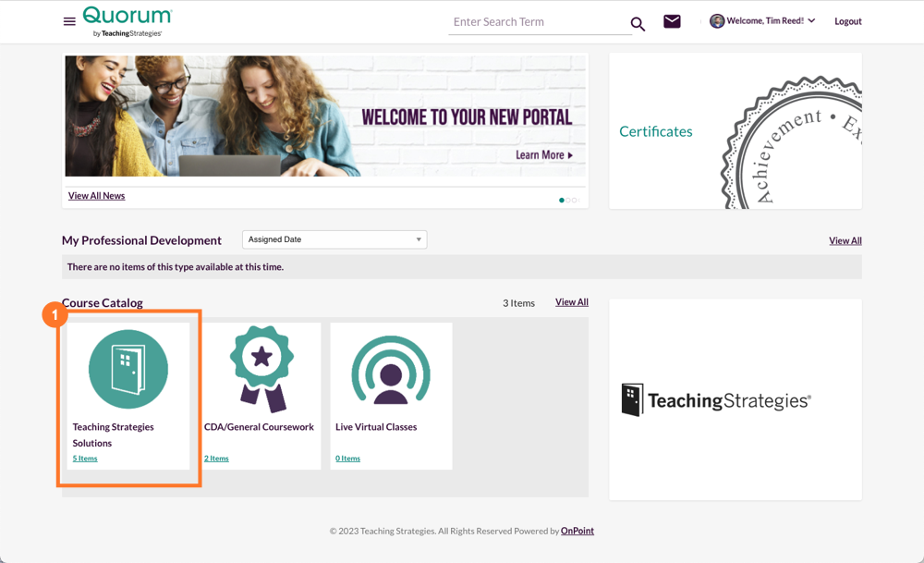Click the OnPoint footer link
The image size is (924, 563).
pyautogui.click(x=577, y=531)
